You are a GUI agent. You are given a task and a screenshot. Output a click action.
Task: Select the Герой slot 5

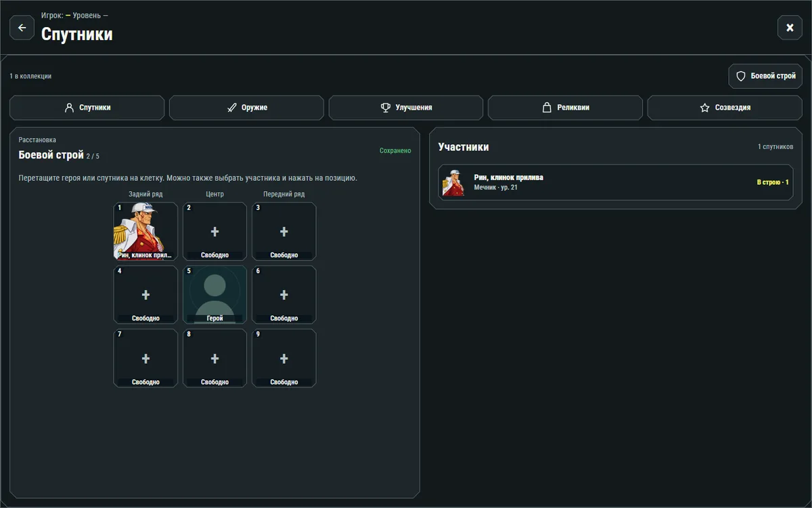pyautogui.click(x=215, y=295)
